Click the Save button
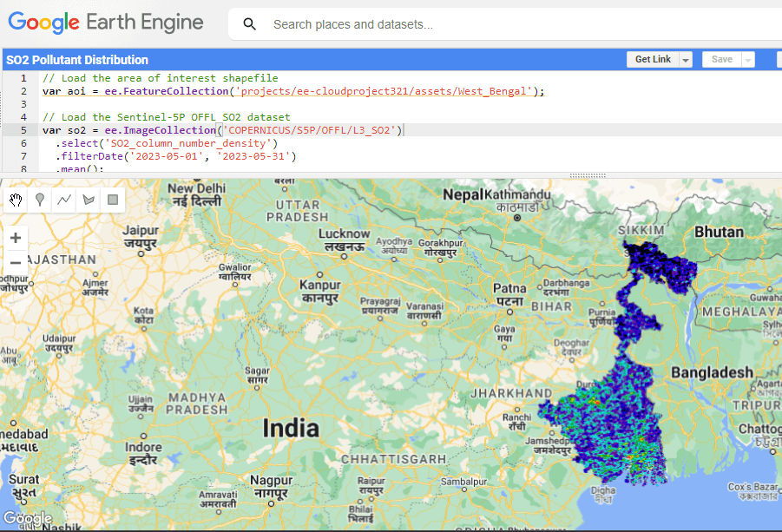The width and height of the screenshot is (782, 532). [x=721, y=59]
